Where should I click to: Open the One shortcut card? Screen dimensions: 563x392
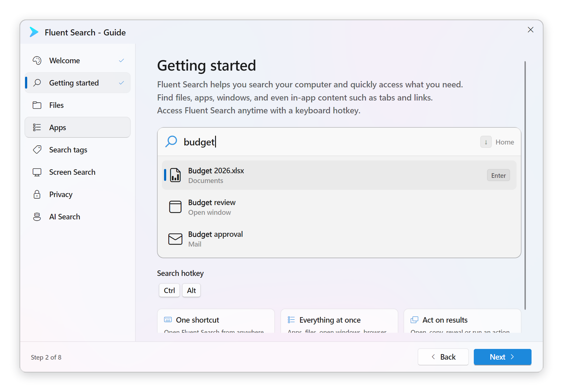click(216, 321)
